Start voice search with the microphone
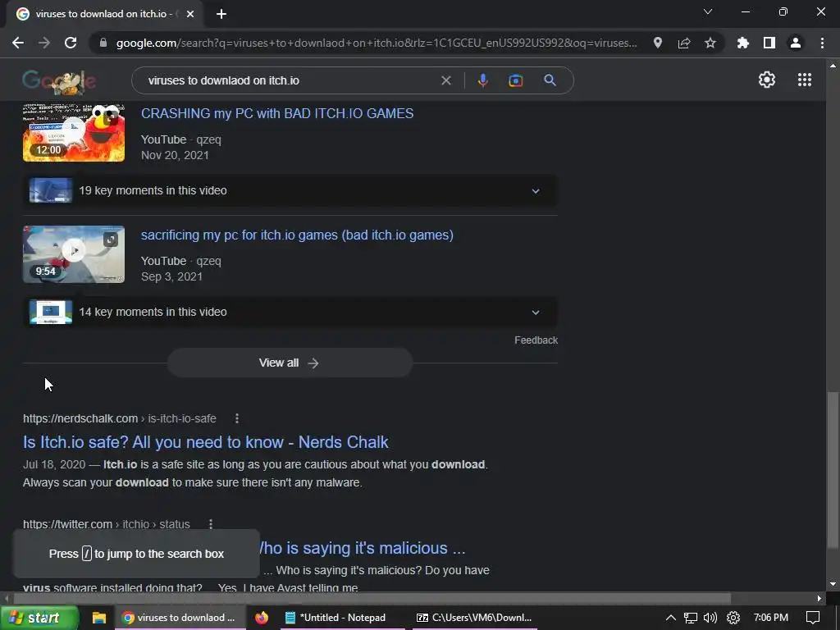Image resolution: width=840 pixels, height=630 pixels. coord(482,80)
